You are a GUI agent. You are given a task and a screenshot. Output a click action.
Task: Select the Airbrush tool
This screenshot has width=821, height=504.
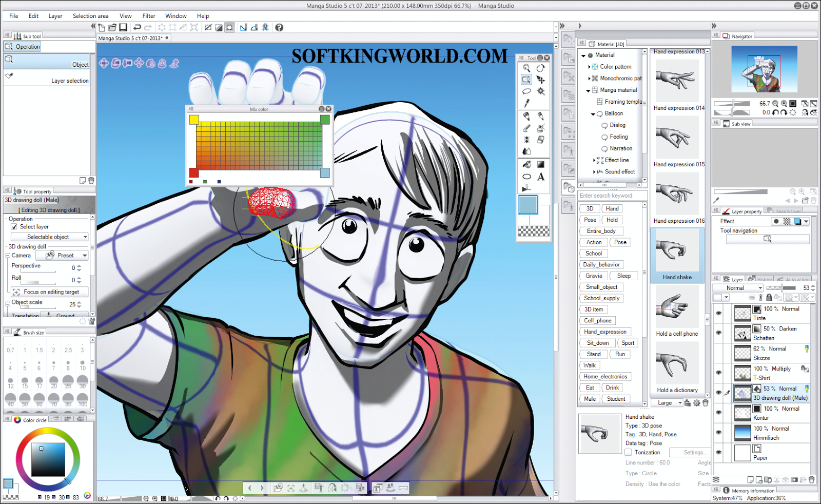tap(540, 128)
